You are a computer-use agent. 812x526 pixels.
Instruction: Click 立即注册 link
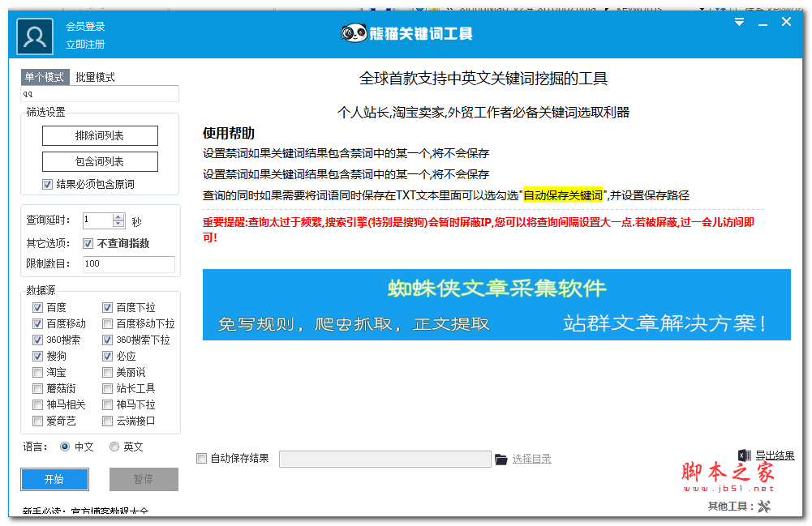point(85,45)
